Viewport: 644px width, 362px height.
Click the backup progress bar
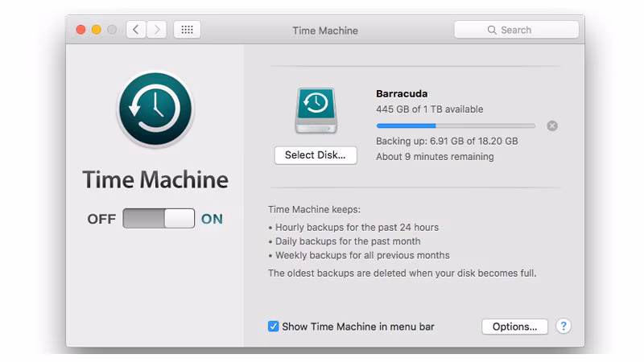tap(456, 126)
